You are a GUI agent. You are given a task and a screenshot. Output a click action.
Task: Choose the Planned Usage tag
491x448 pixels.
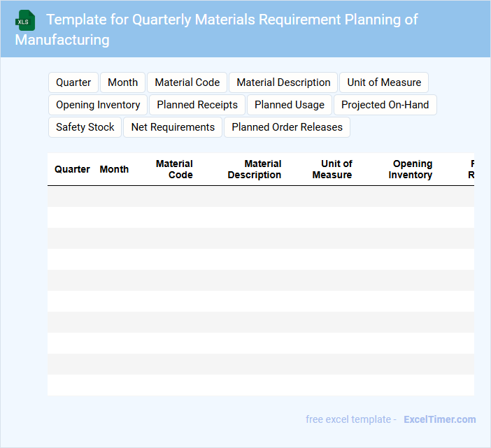[290, 105]
